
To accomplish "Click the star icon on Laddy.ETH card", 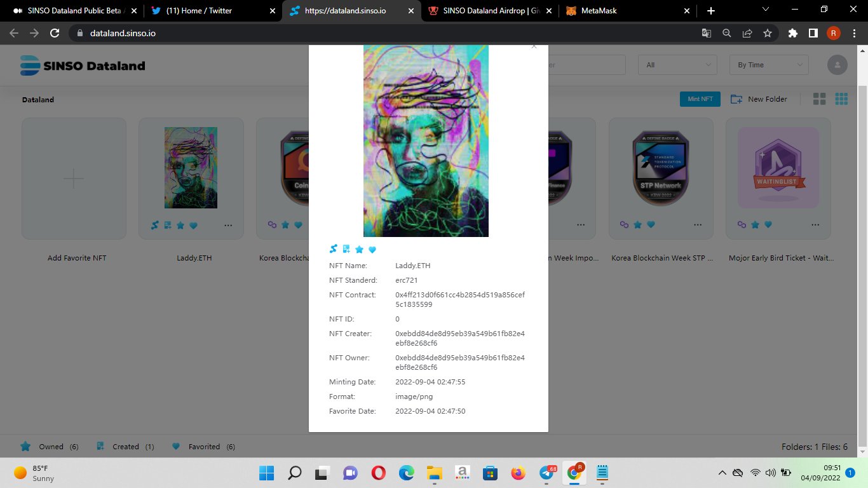I will [x=180, y=225].
